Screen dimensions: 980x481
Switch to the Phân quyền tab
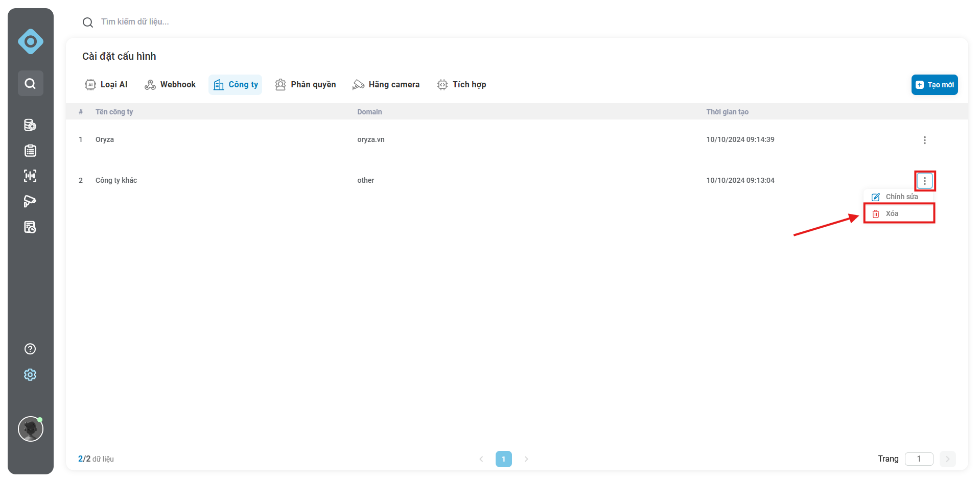click(306, 85)
